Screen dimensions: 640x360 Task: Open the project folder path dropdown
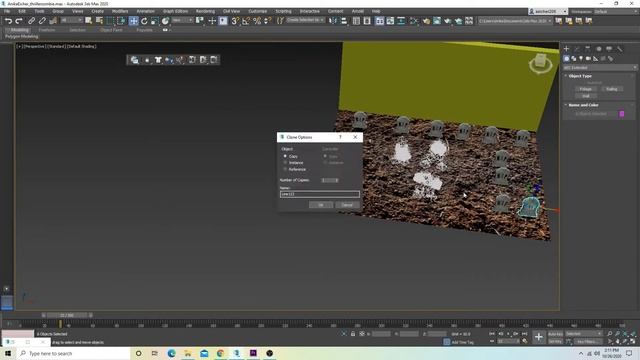pos(515,21)
